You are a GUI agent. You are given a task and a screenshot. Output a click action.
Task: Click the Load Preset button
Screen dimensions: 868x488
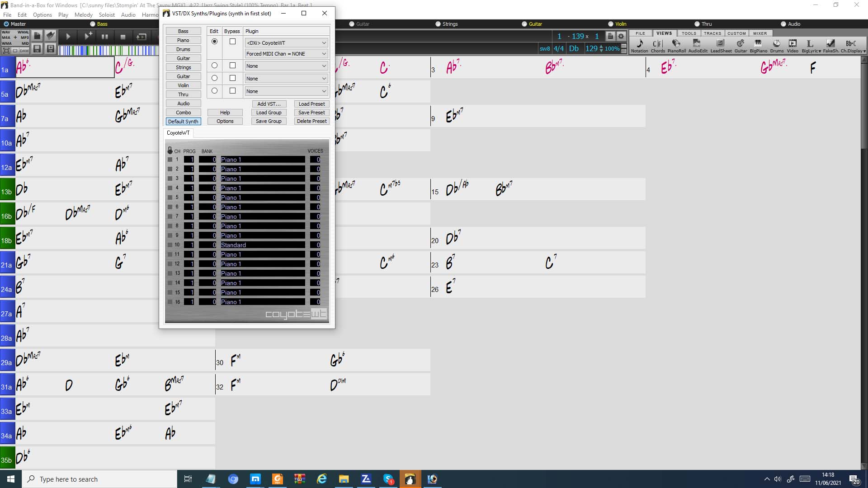(x=311, y=104)
